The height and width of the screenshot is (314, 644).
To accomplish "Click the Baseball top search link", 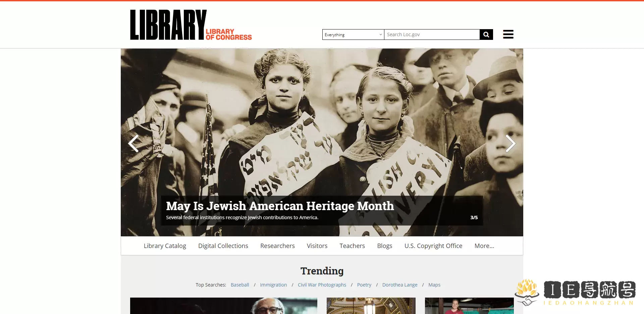I will click(240, 285).
